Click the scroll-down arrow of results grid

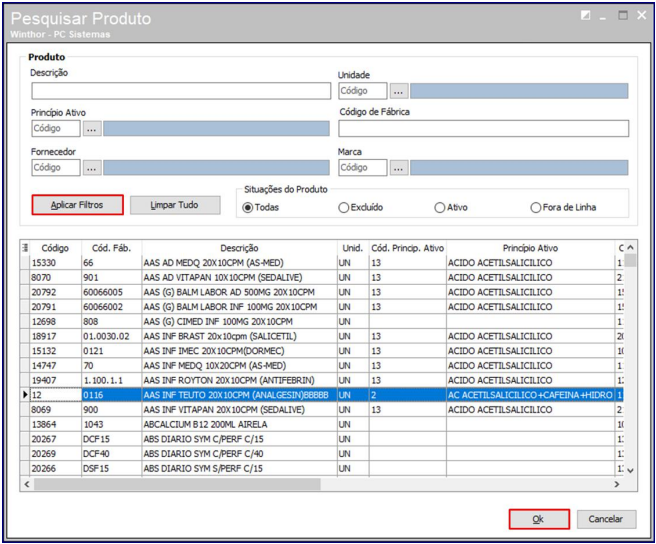(x=630, y=470)
